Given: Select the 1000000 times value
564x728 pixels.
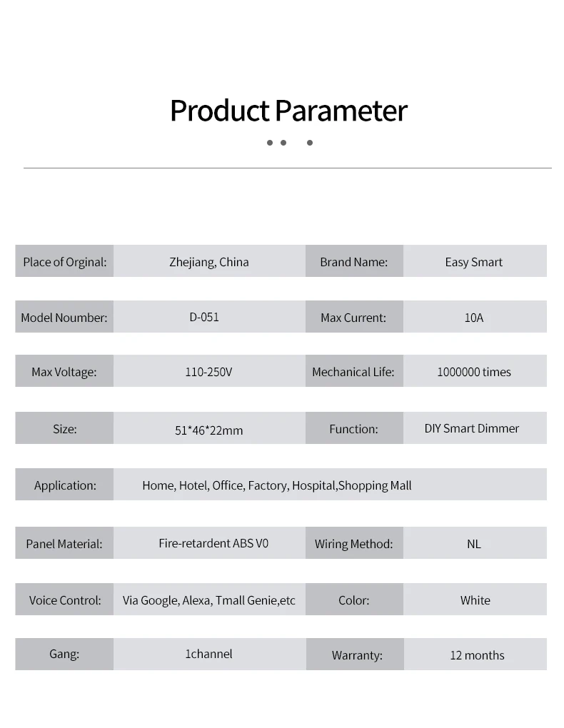Looking at the screenshot, I should 473,372.
